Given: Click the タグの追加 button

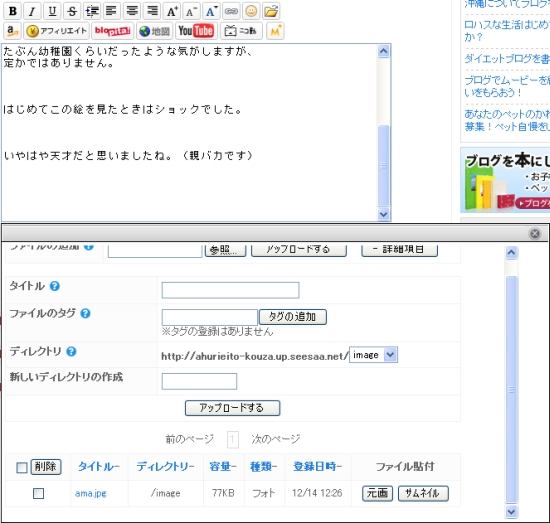Looking at the screenshot, I should [x=293, y=317].
